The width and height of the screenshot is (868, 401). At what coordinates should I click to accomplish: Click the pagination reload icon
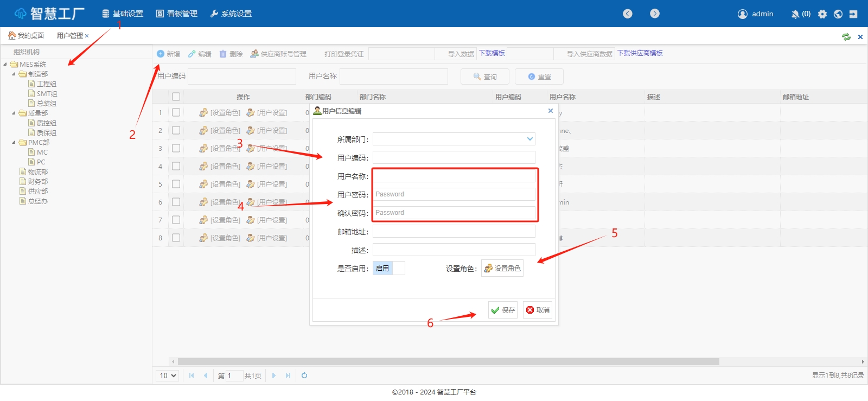click(304, 375)
